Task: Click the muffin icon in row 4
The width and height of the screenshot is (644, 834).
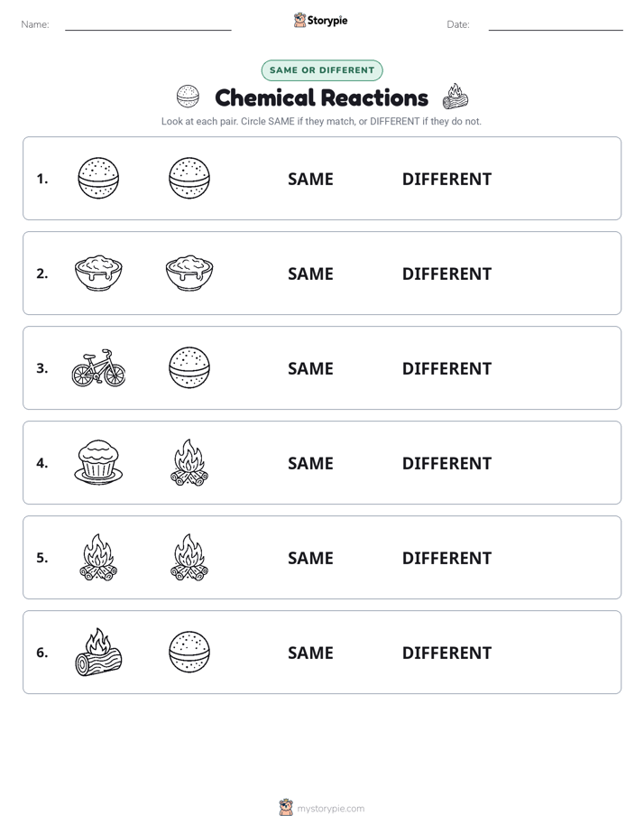Action: tap(98, 462)
